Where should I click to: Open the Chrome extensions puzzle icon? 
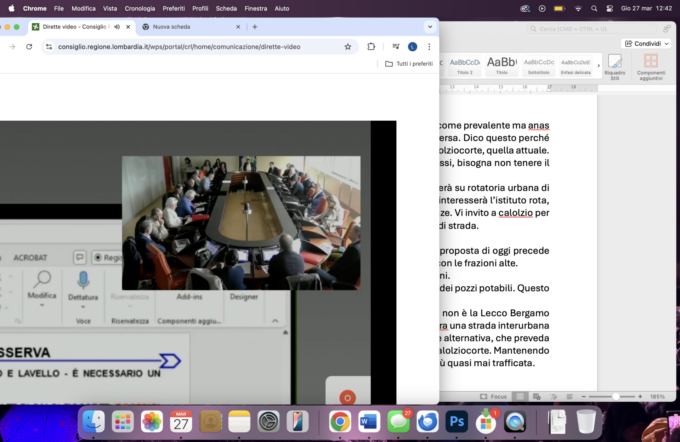coord(371,46)
